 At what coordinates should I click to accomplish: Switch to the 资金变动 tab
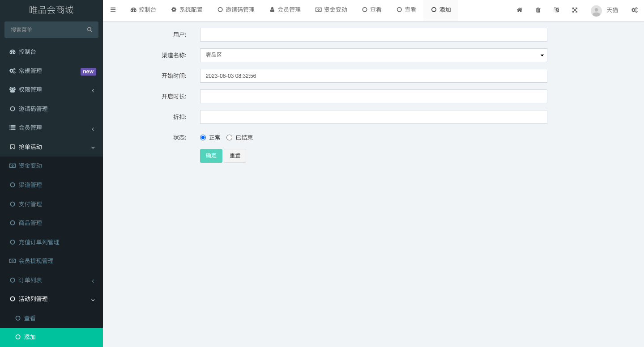[331, 9]
